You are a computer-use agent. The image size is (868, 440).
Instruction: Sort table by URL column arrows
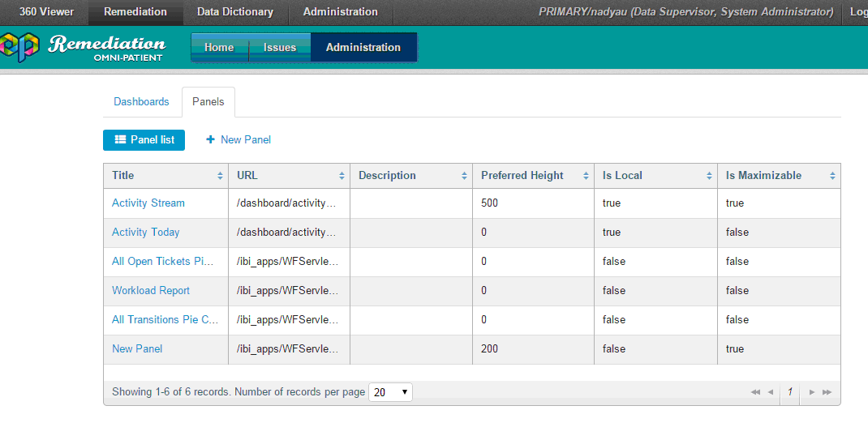click(x=342, y=176)
